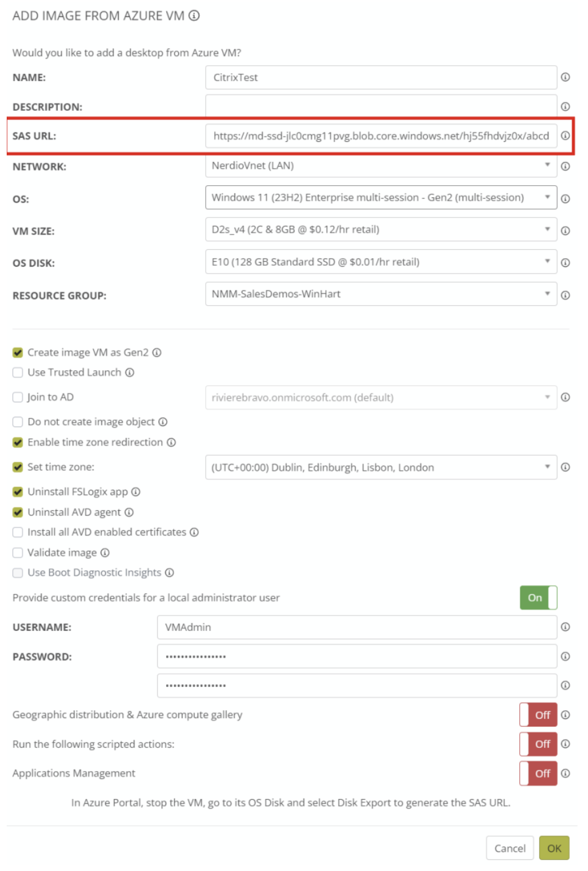588x871 pixels.
Task: Expand the OS Disk dropdown
Action: [x=380, y=262]
